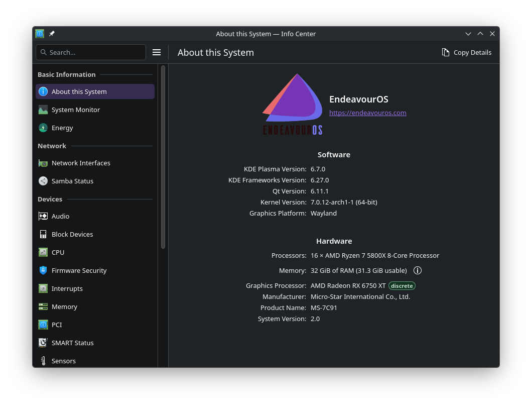The image size is (532, 406).
Task: Select the Firmware Security entry
Action: [x=95, y=270]
